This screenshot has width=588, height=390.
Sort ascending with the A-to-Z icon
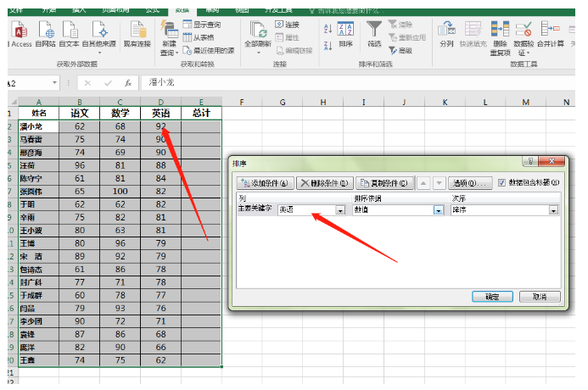coord(328,29)
